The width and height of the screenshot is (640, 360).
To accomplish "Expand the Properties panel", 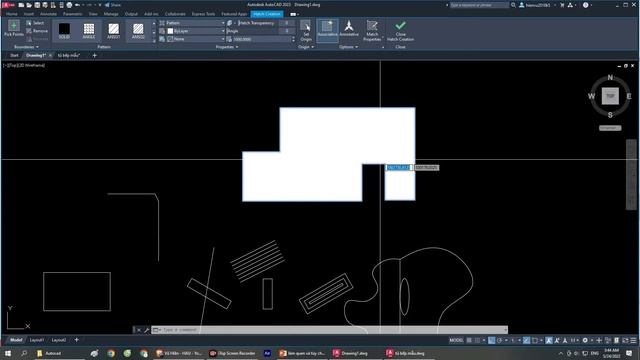I will pos(227,47).
